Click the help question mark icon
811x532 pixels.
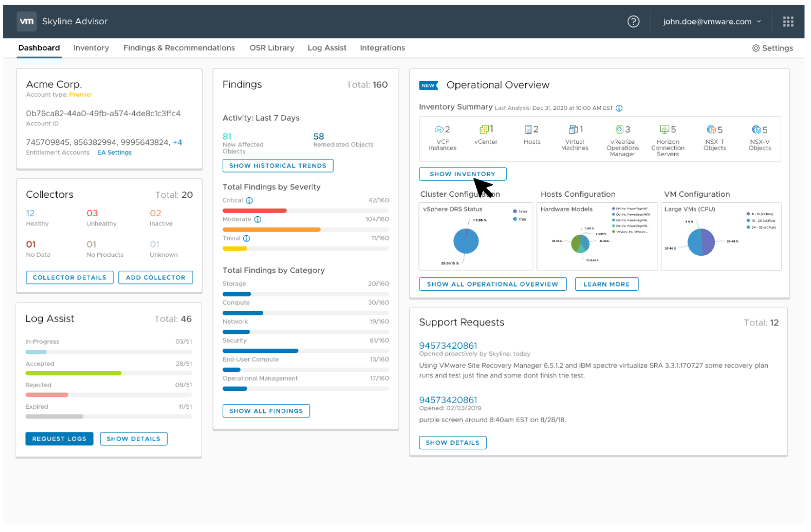633,22
